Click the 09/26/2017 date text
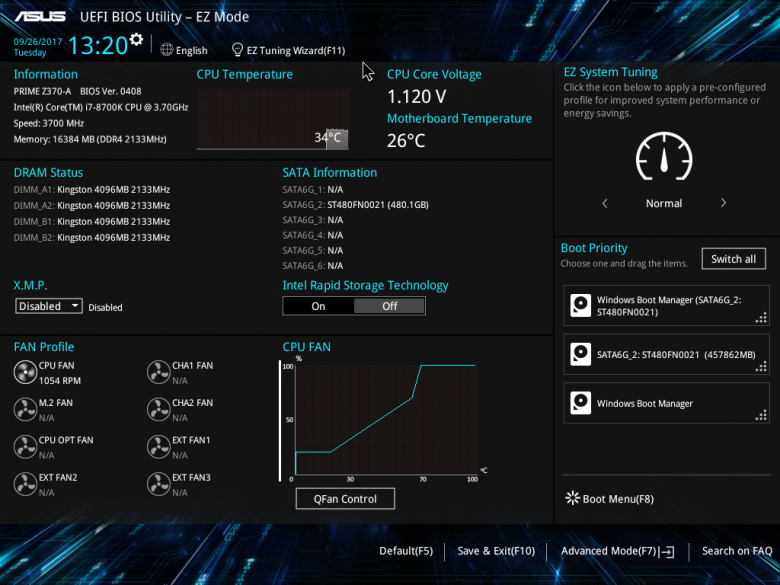Viewport: 780px width, 585px height. point(38,42)
